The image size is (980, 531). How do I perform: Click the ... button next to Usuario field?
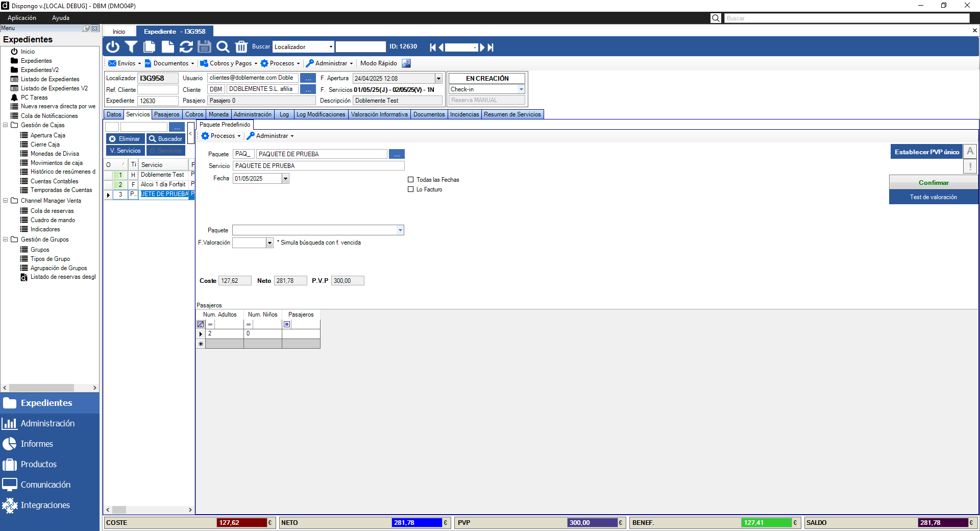point(308,78)
